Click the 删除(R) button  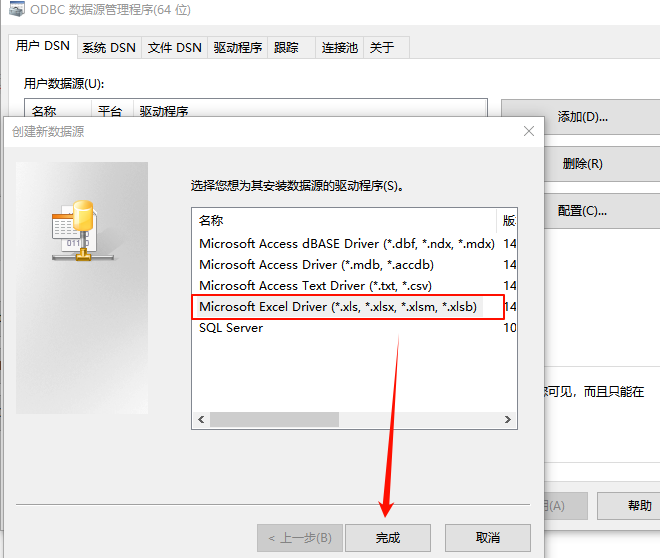point(582,164)
